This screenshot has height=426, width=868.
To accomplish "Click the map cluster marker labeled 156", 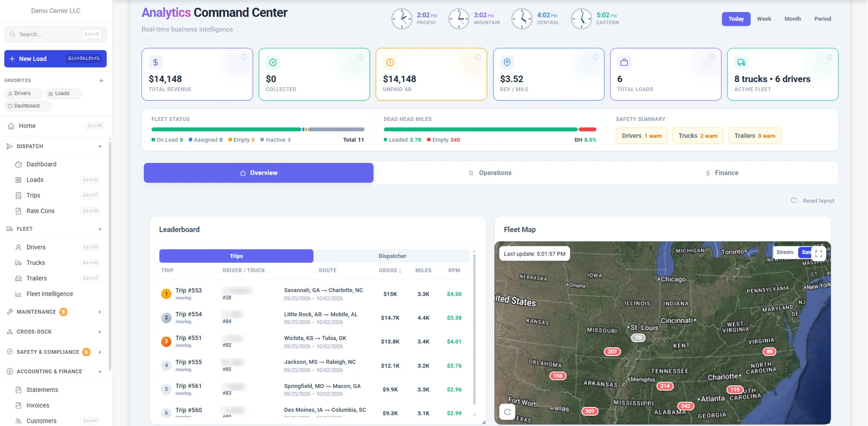I will [x=558, y=376].
